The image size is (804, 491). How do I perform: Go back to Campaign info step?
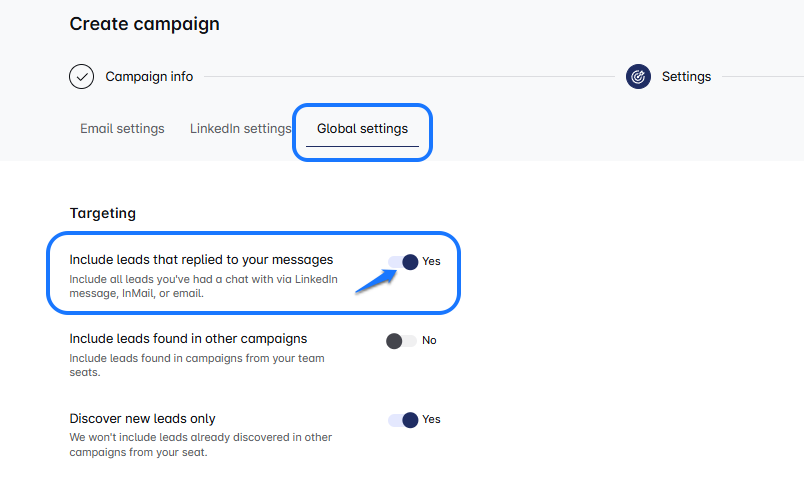click(x=149, y=77)
